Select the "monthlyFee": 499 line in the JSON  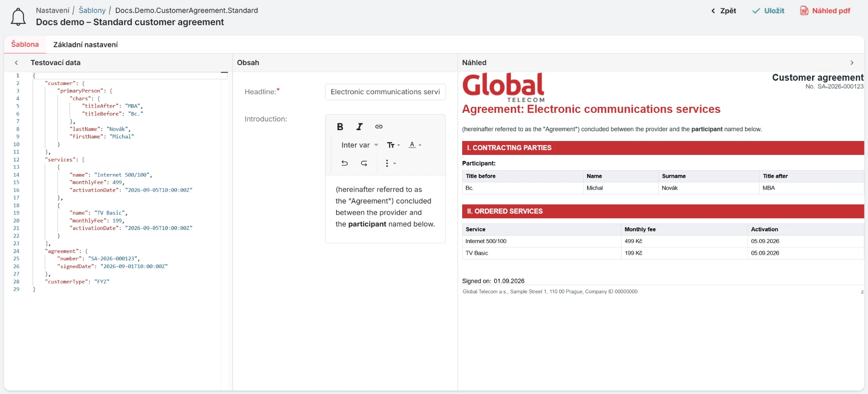pos(97,182)
